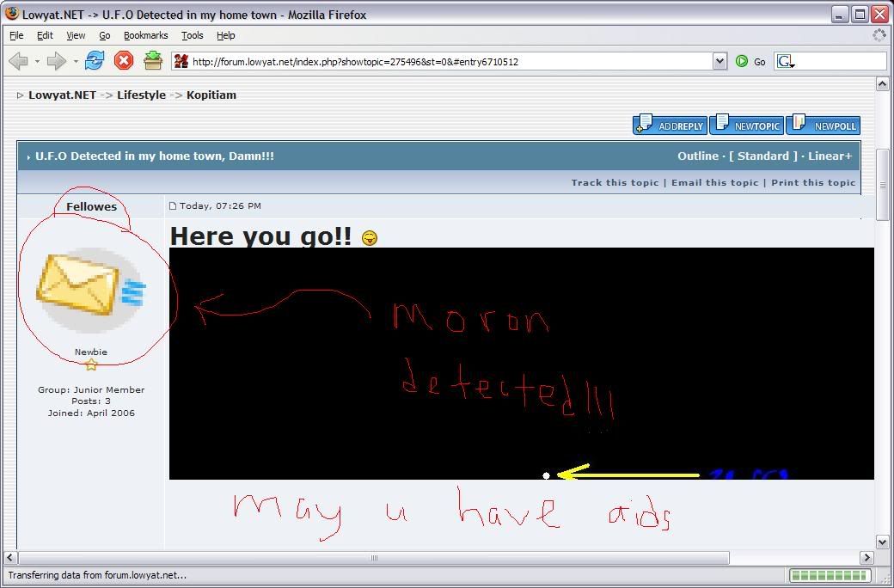Open the address bar history dropdown
The height and width of the screenshot is (588, 894).
(x=720, y=61)
